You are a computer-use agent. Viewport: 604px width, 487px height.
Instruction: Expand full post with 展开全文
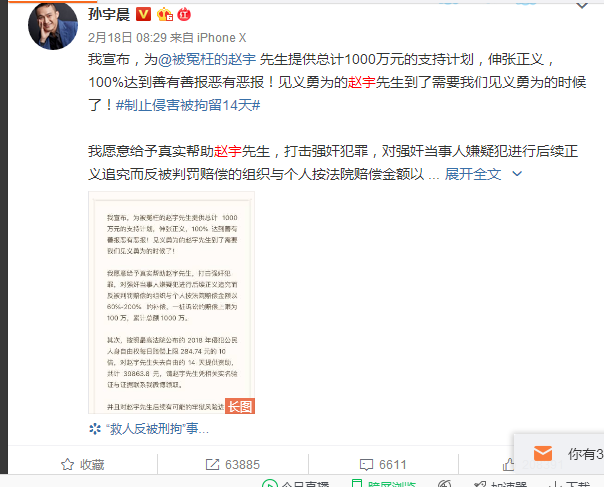473,174
